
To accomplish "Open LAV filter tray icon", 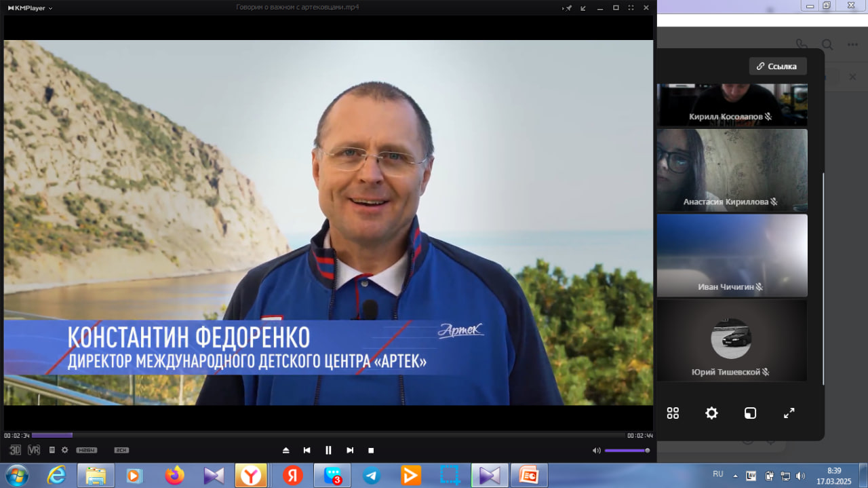I will (751, 475).
